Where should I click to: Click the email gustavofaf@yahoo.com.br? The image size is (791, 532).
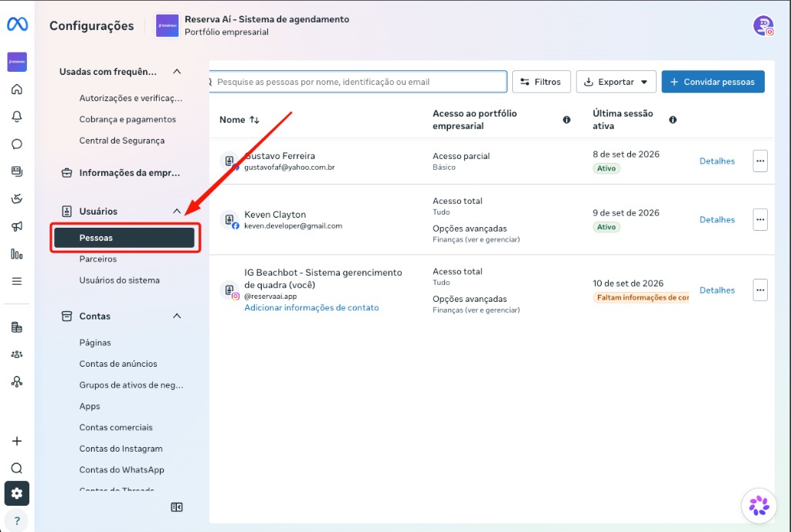290,167
